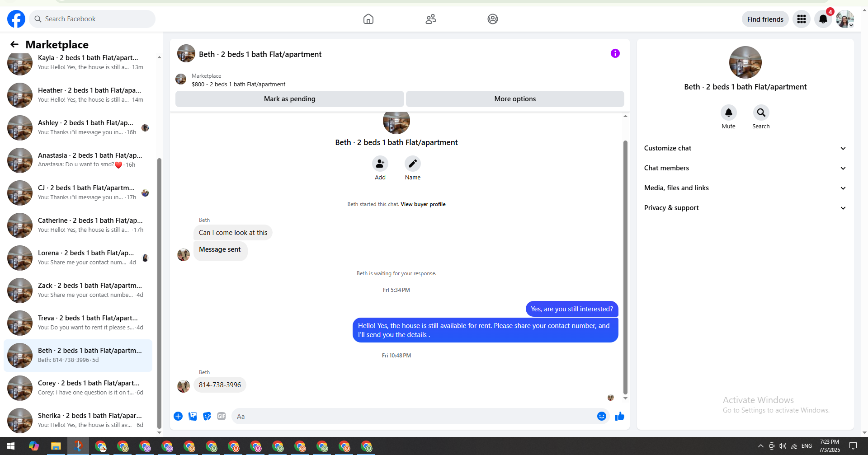Image resolution: width=868 pixels, height=455 pixels.
Task: Click the Mark as pending button
Action: 290,99
